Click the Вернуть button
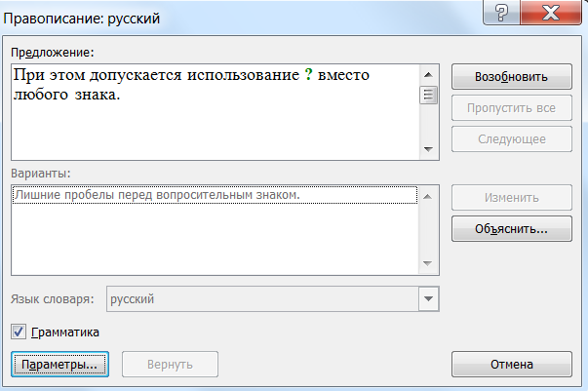588x391 pixels. pos(170,364)
